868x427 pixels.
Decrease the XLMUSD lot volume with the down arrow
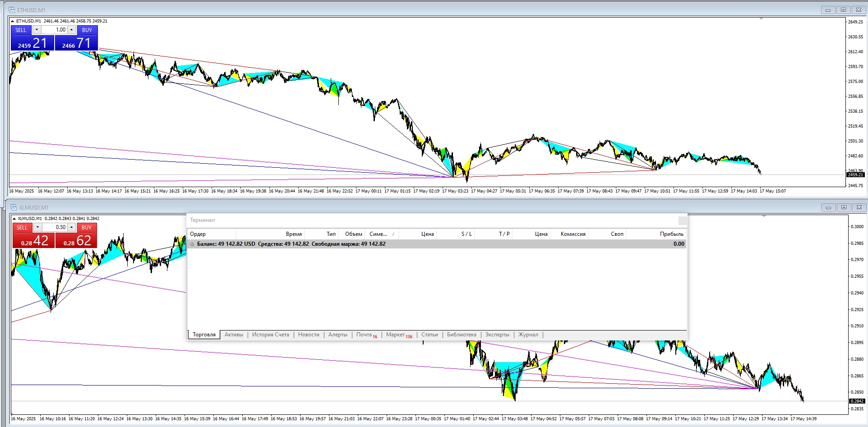(x=37, y=227)
